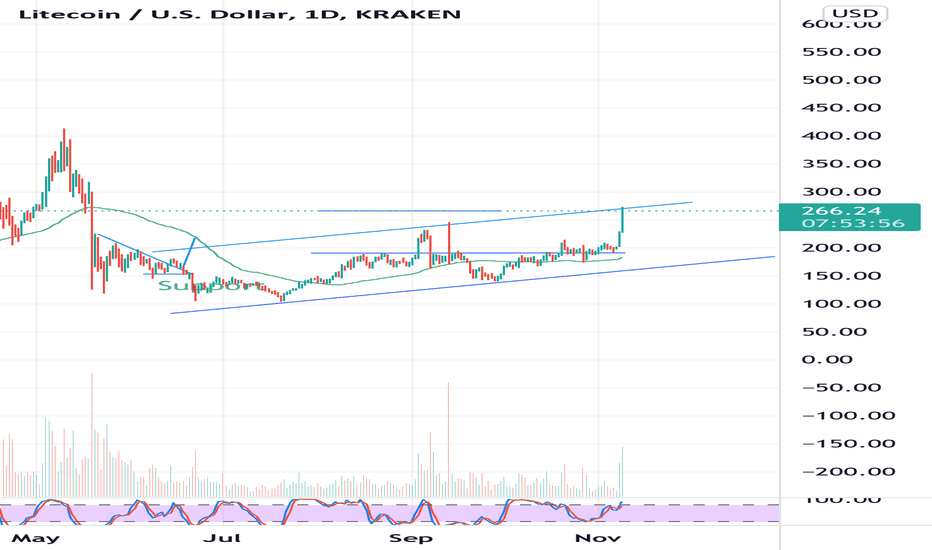Screen dimensions: 932x550
Task: Click the 07:53:56 countdown timer
Action: click(x=852, y=224)
